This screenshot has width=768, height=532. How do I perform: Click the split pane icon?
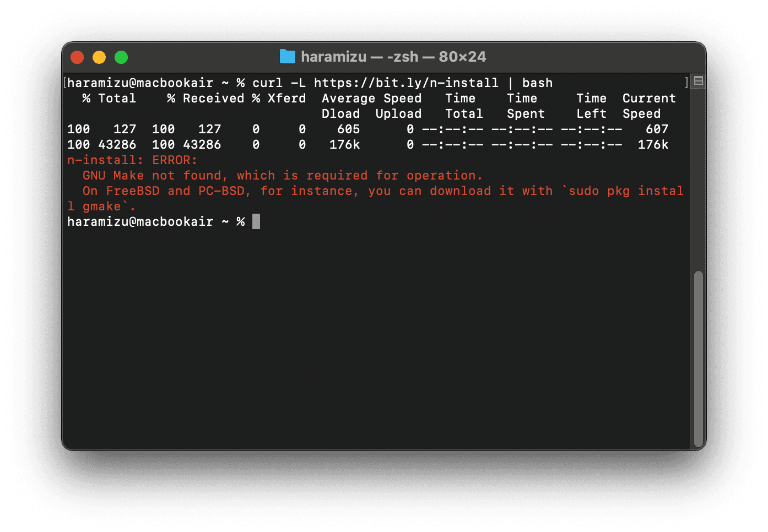pyautogui.click(x=698, y=82)
